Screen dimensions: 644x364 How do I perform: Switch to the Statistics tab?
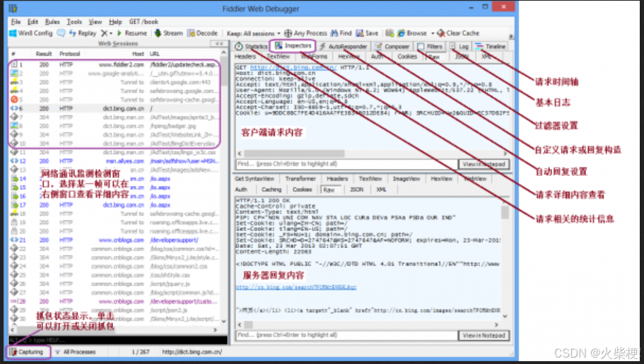[251, 47]
